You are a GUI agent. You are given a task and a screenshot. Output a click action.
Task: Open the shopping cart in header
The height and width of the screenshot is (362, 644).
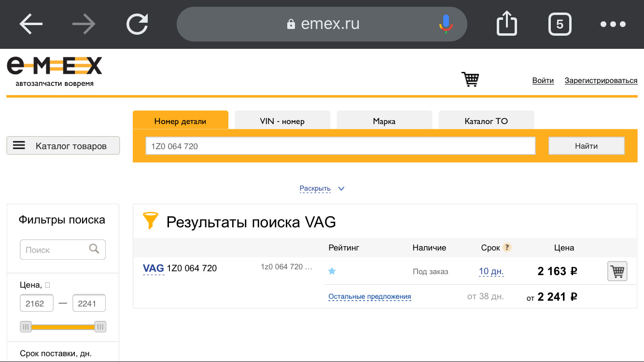[470, 79]
